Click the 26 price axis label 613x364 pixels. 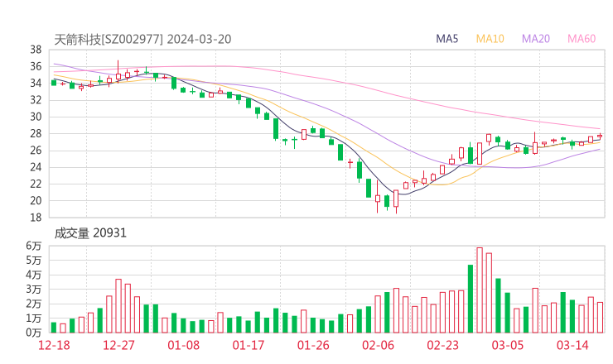(36, 151)
